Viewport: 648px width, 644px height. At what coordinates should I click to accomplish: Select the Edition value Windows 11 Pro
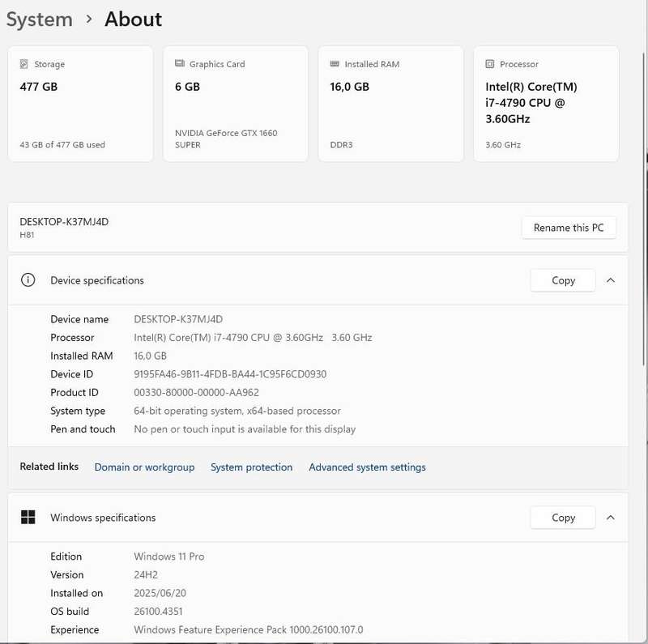pos(169,557)
